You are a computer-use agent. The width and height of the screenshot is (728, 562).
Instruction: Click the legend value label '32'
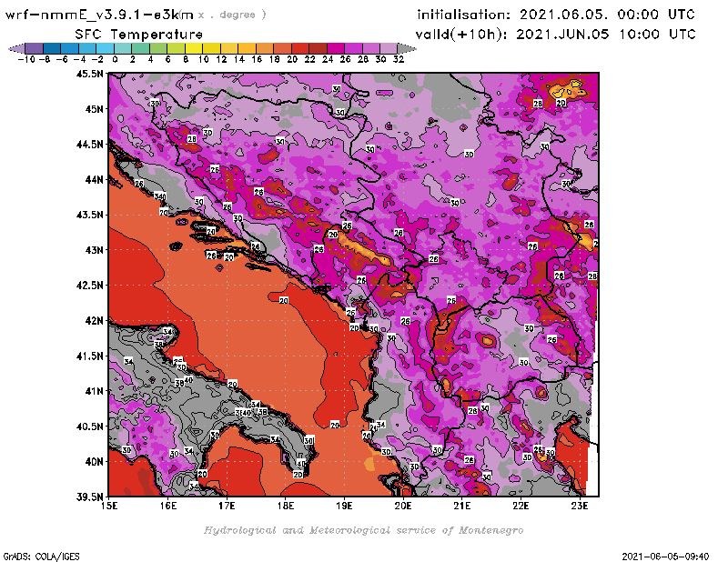[x=399, y=59]
